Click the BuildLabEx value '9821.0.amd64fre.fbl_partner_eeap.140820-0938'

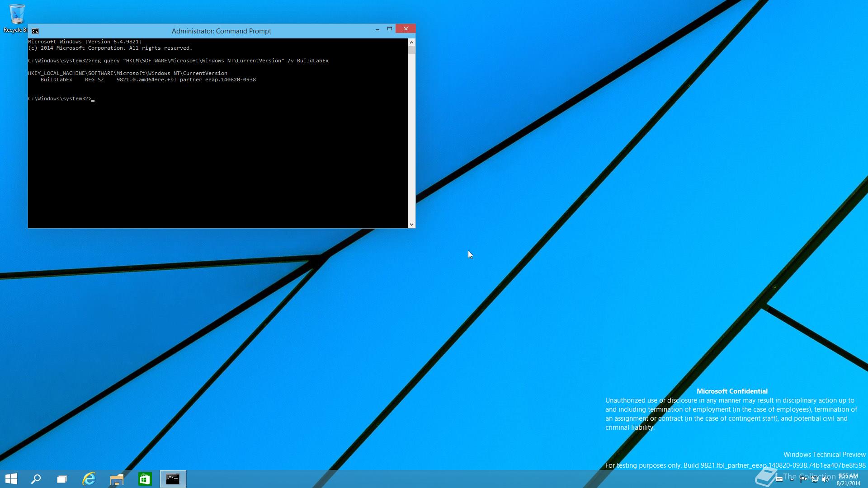186,80
